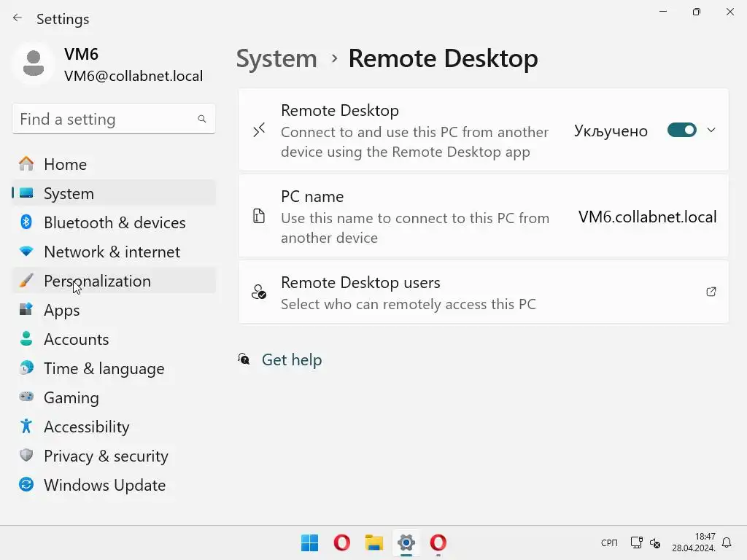Click the network status tray icon
This screenshot has height=560, width=747.
tap(636, 542)
